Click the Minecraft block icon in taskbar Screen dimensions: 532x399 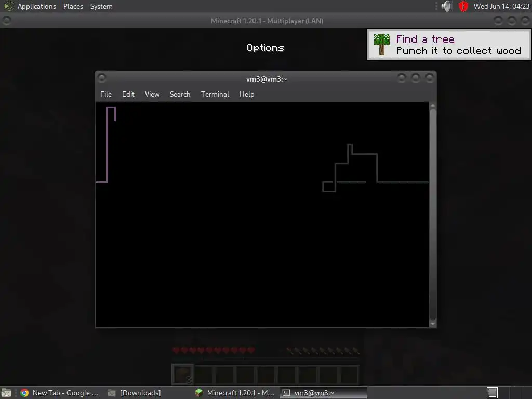199,393
